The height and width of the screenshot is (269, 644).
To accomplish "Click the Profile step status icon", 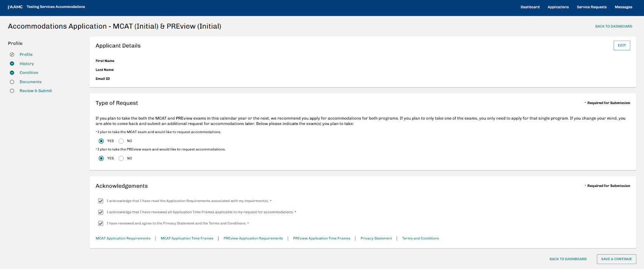I will tap(12, 55).
